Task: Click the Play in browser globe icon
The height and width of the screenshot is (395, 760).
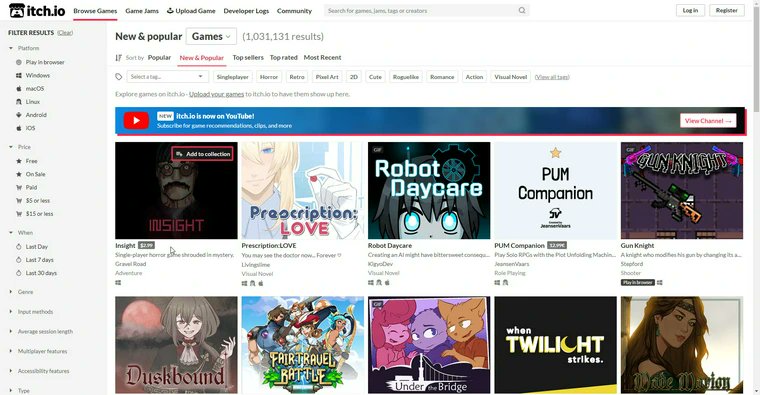Action: (x=19, y=62)
